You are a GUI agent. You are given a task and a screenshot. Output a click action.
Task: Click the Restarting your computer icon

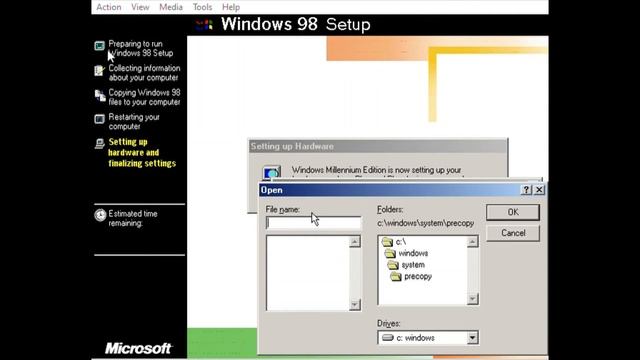click(x=100, y=119)
